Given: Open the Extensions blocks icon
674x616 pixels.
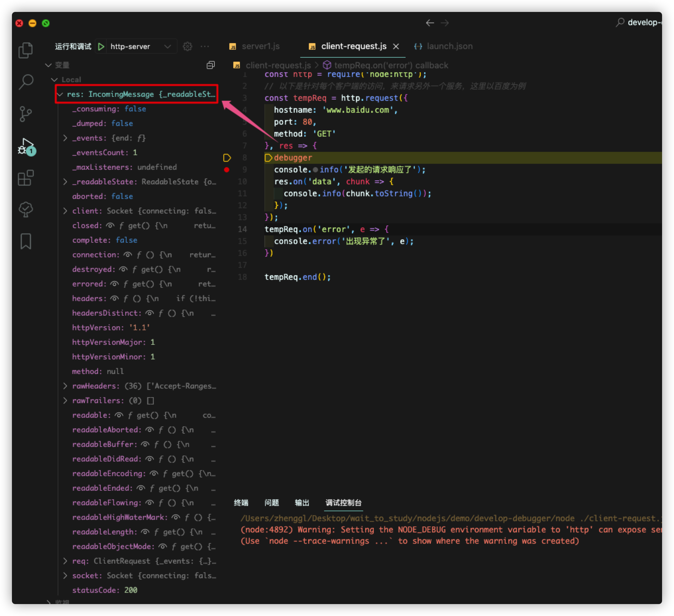Looking at the screenshot, I should point(26,178).
